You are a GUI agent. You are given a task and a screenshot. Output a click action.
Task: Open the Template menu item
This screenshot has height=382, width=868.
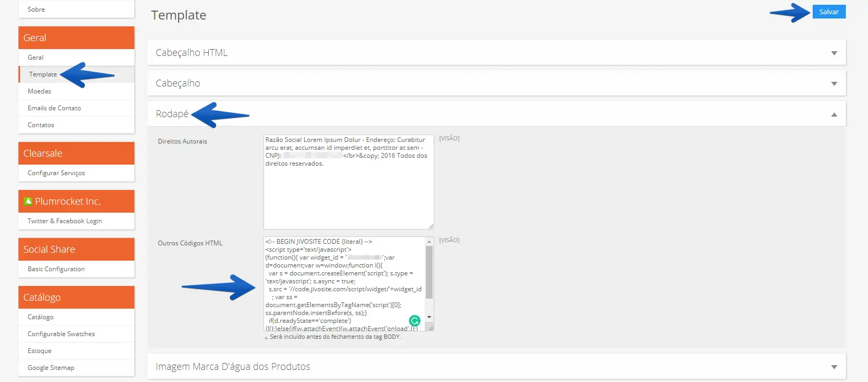pyautogui.click(x=43, y=74)
